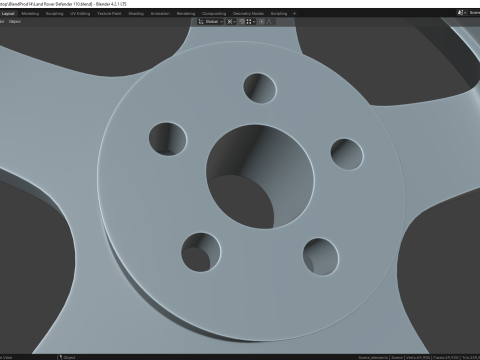Open the Scripting workspace tab

279,14
